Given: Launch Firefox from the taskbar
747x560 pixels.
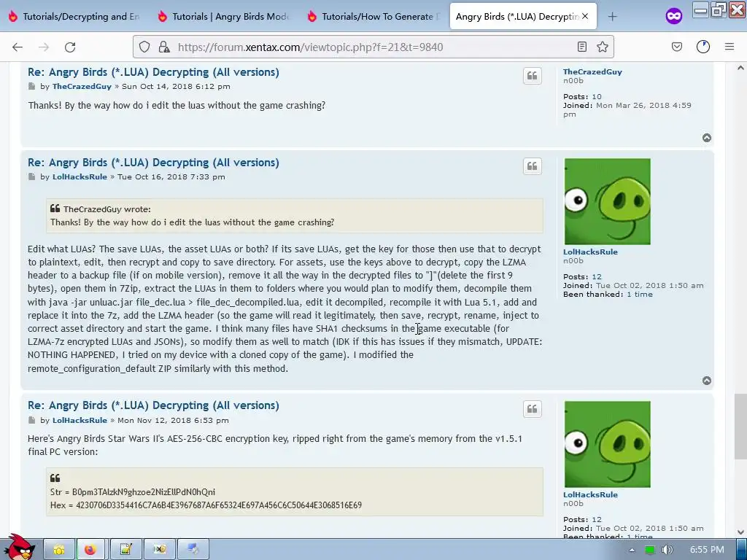Looking at the screenshot, I should coord(90,550).
